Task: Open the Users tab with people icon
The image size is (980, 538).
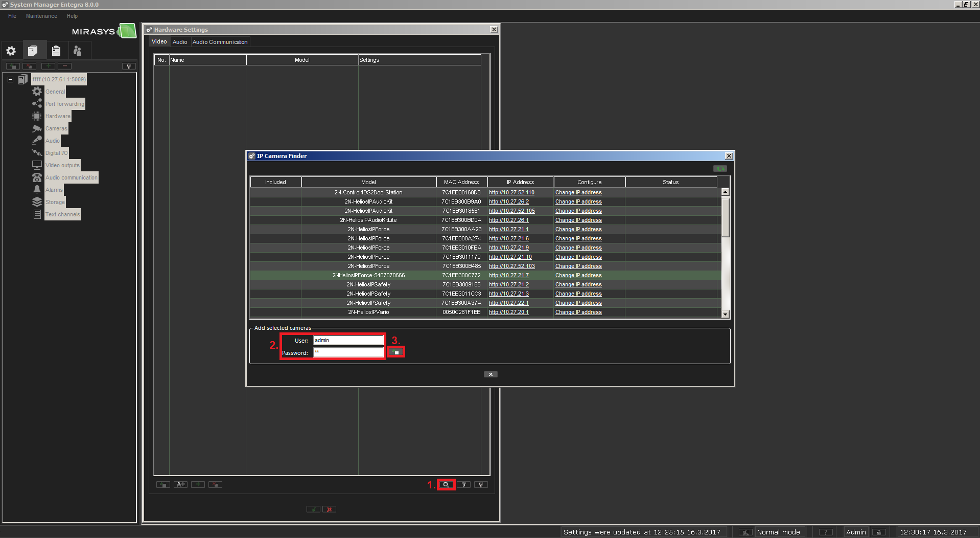Action: pos(78,51)
